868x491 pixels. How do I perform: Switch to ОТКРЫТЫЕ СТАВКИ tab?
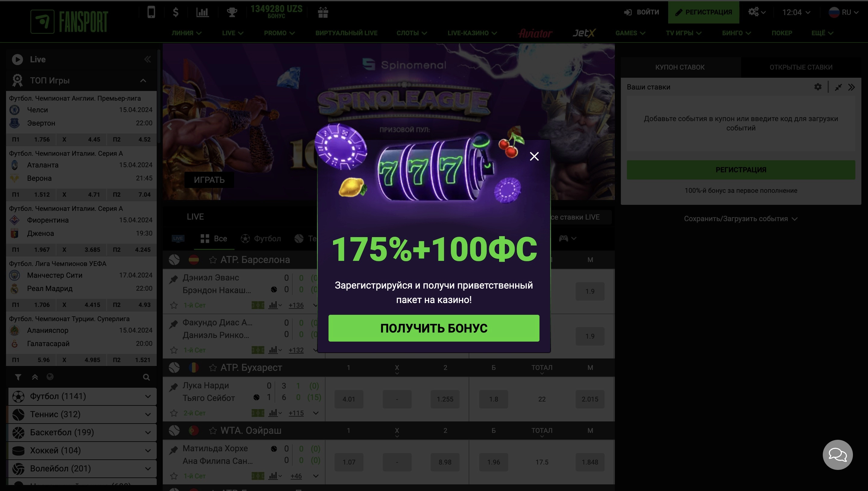tap(801, 67)
